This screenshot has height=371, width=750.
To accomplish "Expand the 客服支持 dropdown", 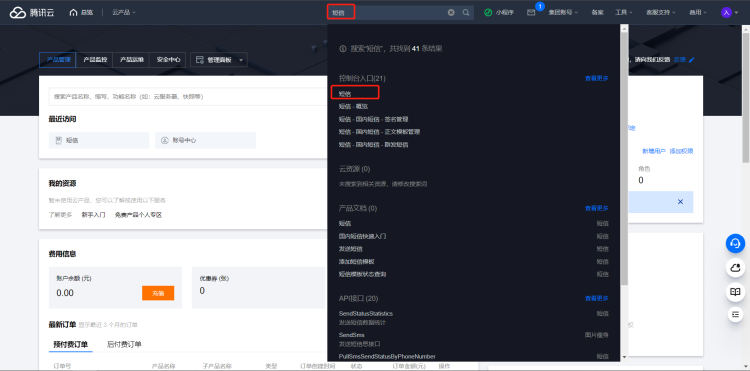I will (661, 12).
